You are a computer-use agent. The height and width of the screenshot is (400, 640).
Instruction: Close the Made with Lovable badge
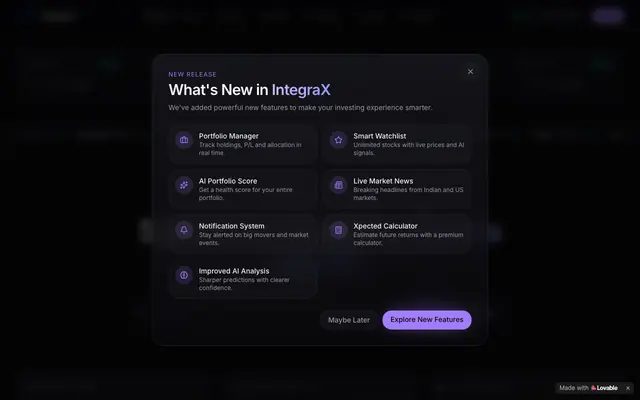coord(628,388)
